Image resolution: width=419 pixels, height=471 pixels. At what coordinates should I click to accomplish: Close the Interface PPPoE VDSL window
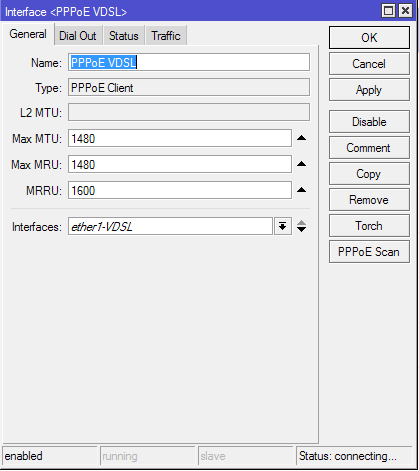click(x=405, y=11)
